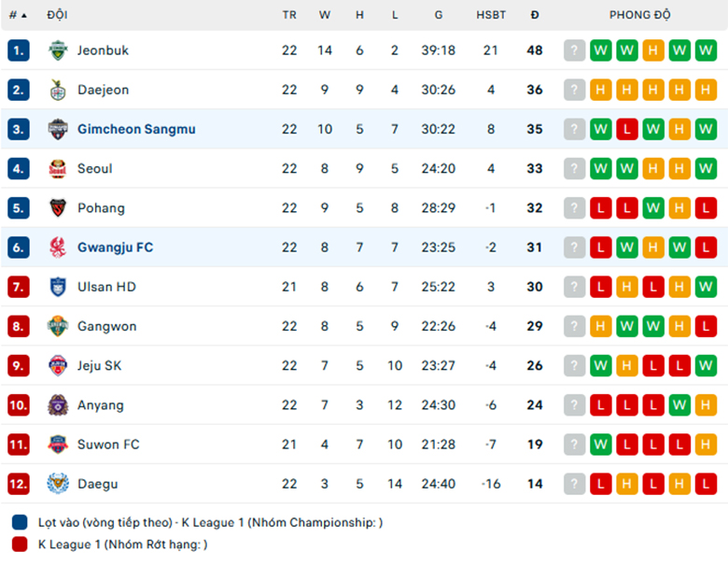Open the Gwangju FC team link
728x566 pixels.
point(115,248)
